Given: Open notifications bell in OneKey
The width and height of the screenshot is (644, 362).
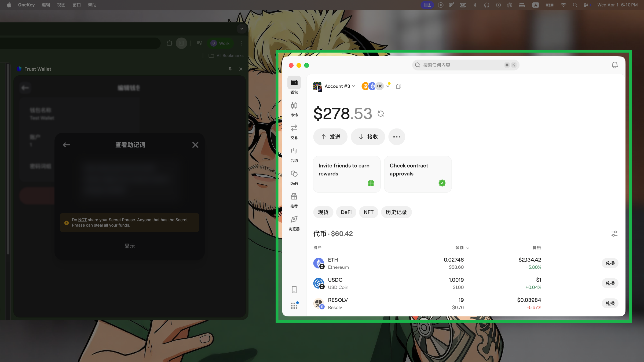Looking at the screenshot, I should click(x=615, y=65).
